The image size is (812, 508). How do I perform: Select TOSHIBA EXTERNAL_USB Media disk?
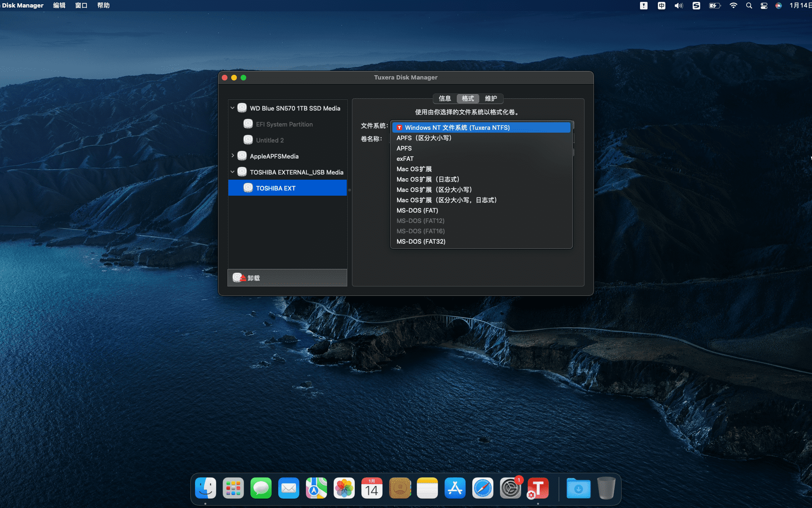click(x=288, y=172)
